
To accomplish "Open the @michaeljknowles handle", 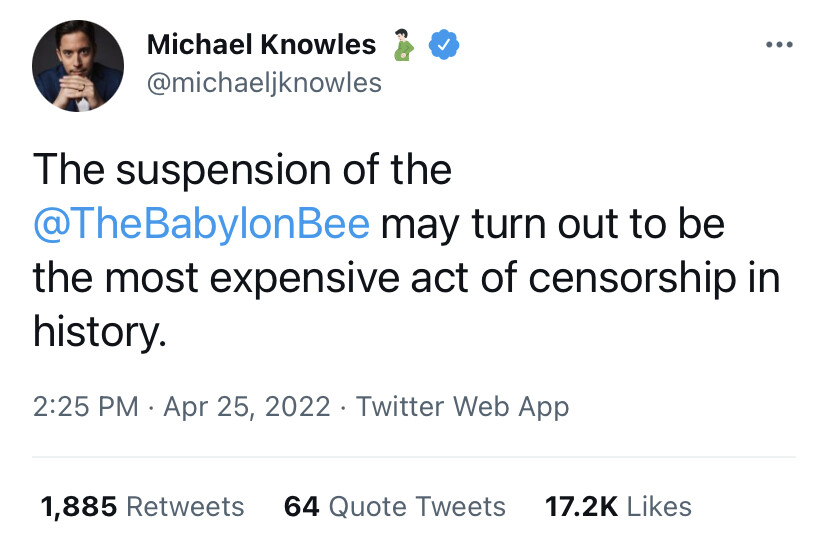I will (x=264, y=83).
